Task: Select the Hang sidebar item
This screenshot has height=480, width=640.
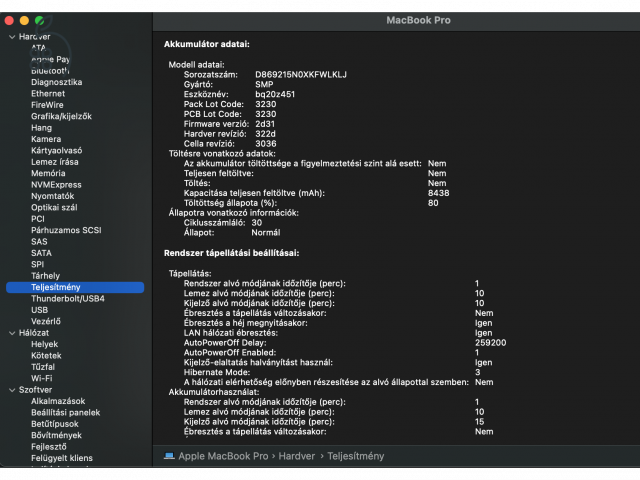Action: 41,128
